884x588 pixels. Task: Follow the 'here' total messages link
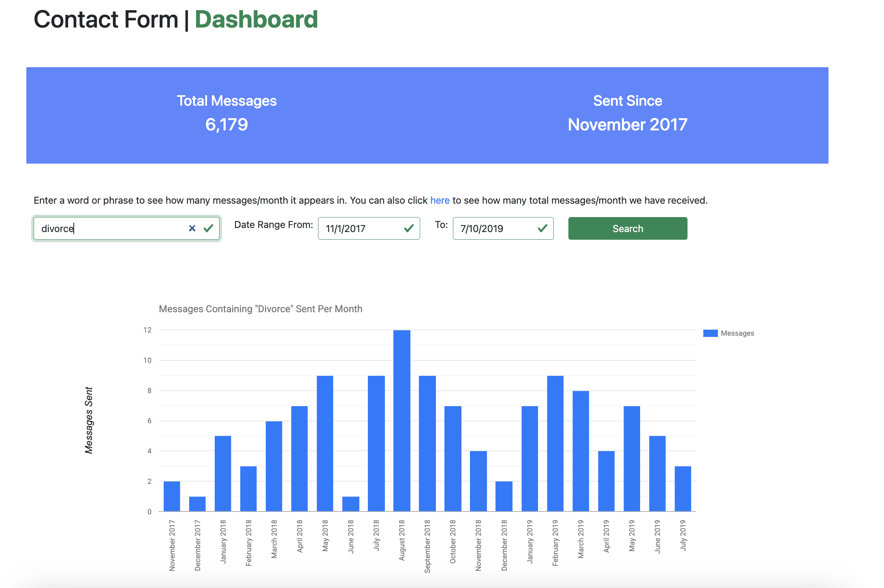pyautogui.click(x=440, y=200)
